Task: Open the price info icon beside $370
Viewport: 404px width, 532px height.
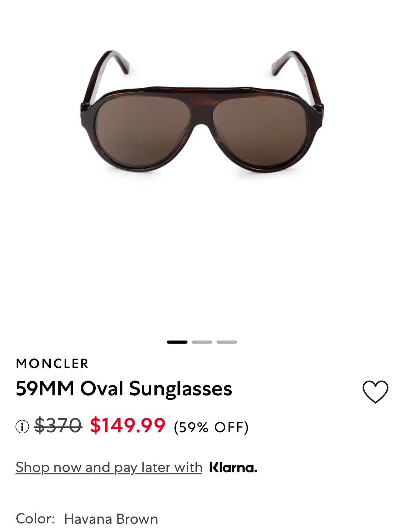Action: click(x=22, y=427)
